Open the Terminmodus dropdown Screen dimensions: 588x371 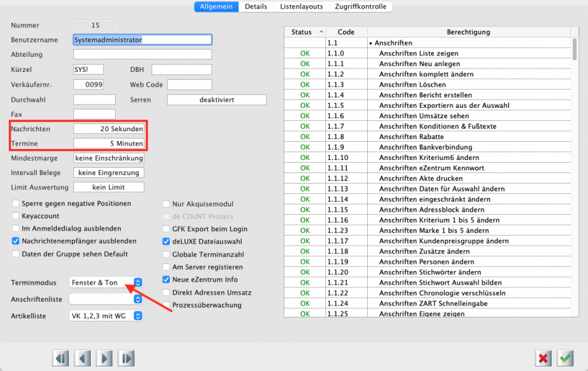point(138,283)
